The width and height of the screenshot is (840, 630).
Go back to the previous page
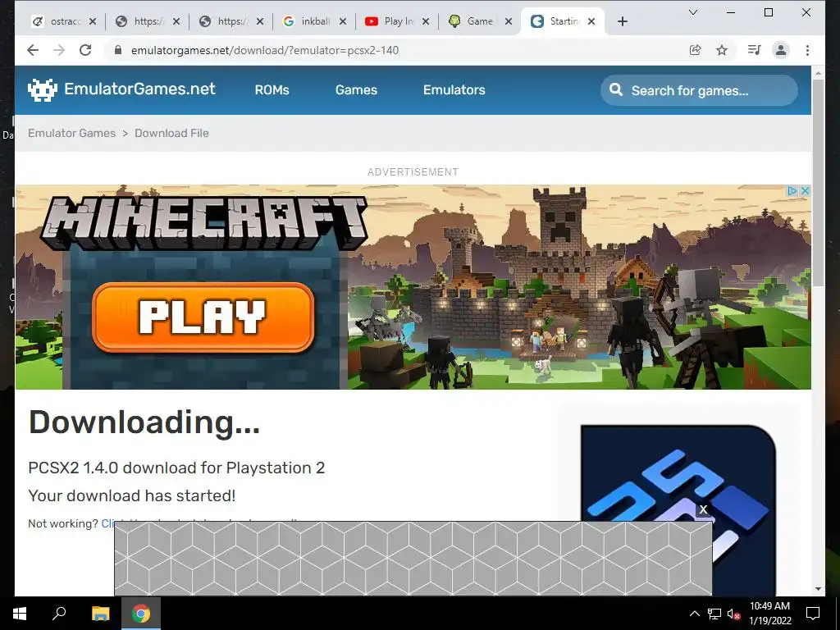coord(33,50)
